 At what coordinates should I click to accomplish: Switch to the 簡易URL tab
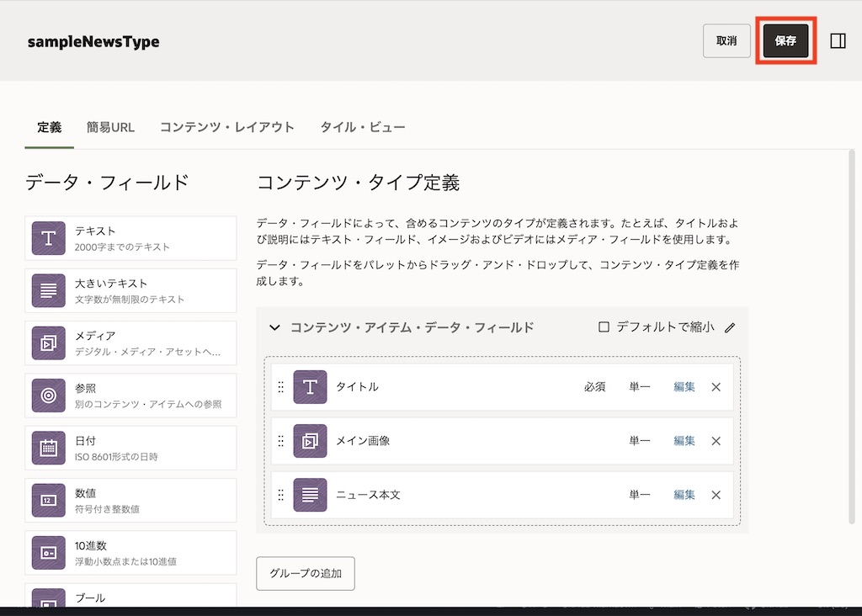point(110,127)
